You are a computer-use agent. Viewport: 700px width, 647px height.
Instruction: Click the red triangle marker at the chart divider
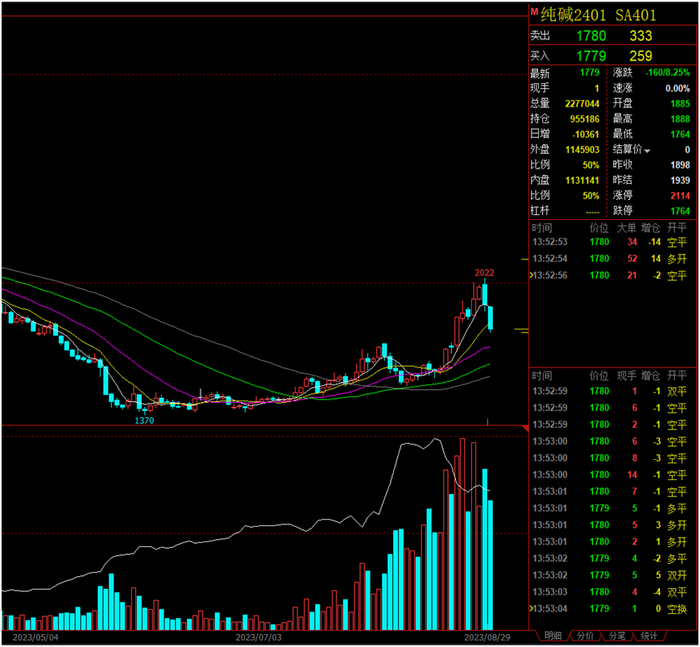click(x=525, y=429)
